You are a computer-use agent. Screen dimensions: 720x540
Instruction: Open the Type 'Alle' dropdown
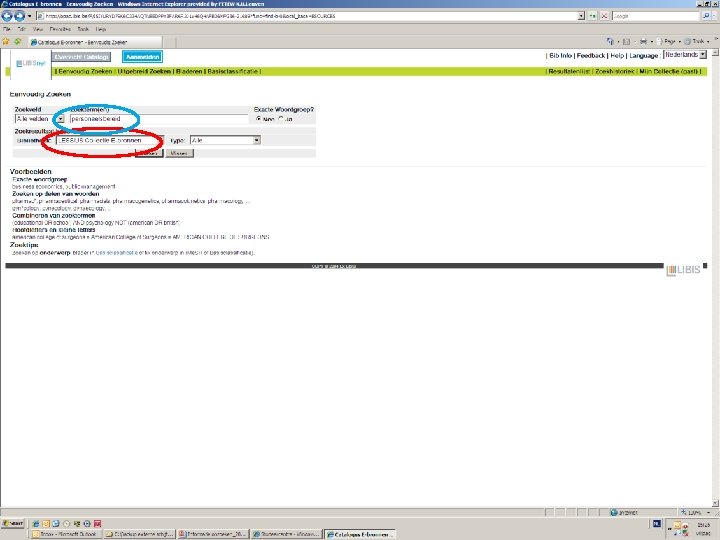[225, 140]
